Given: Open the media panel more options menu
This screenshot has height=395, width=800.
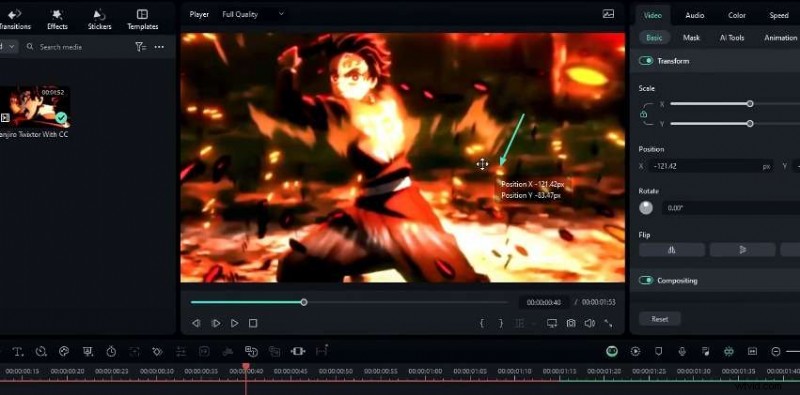Looking at the screenshot, I should pos(159,47).
